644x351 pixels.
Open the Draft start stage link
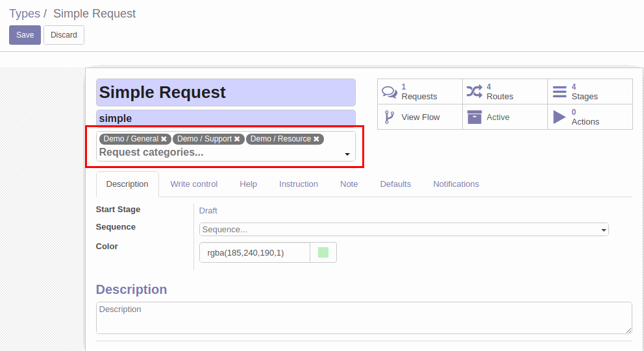208,211
